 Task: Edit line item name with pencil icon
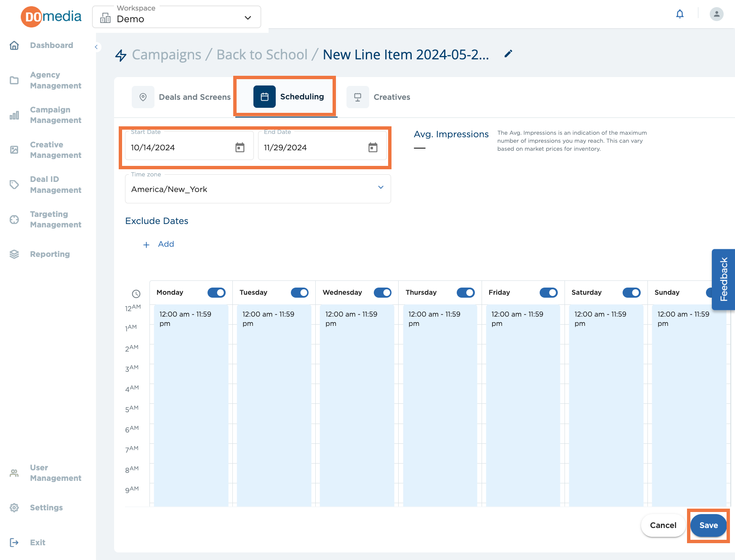point(509,54)
